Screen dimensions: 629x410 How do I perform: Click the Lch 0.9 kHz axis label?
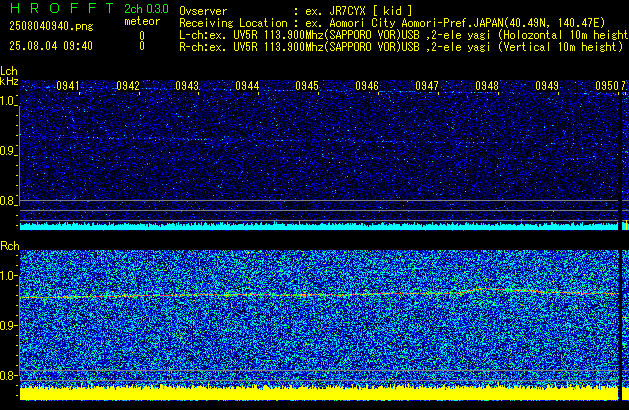[8, 151]
